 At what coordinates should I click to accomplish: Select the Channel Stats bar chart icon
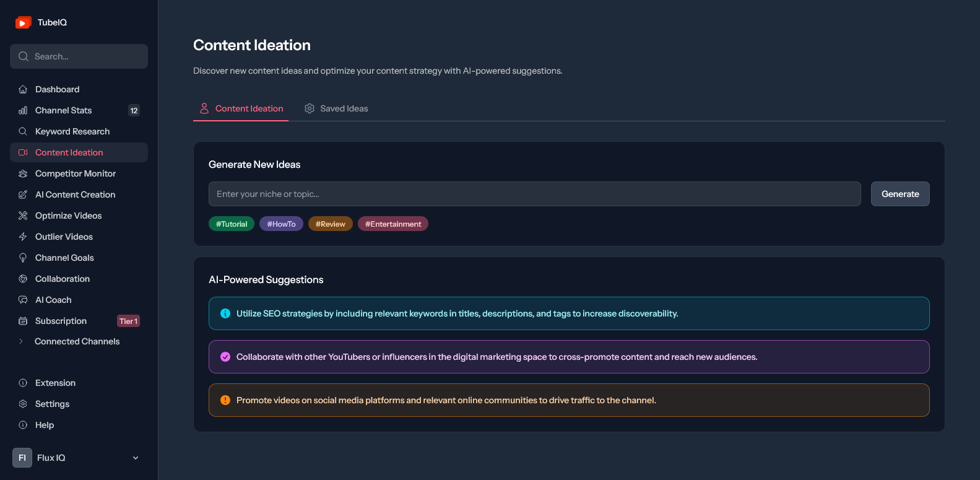23,110
